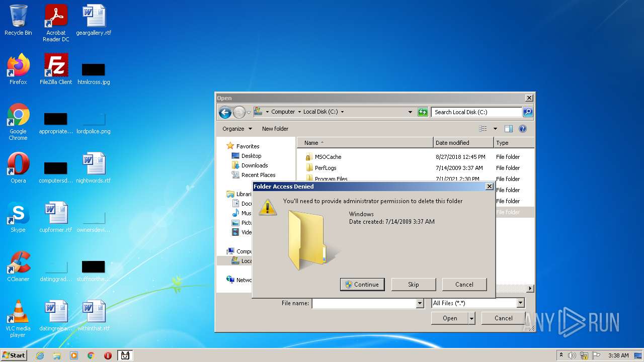Click the Start button
Viewport: 644px width, 362px height.
pyautogui.click(x=14, y=355)
